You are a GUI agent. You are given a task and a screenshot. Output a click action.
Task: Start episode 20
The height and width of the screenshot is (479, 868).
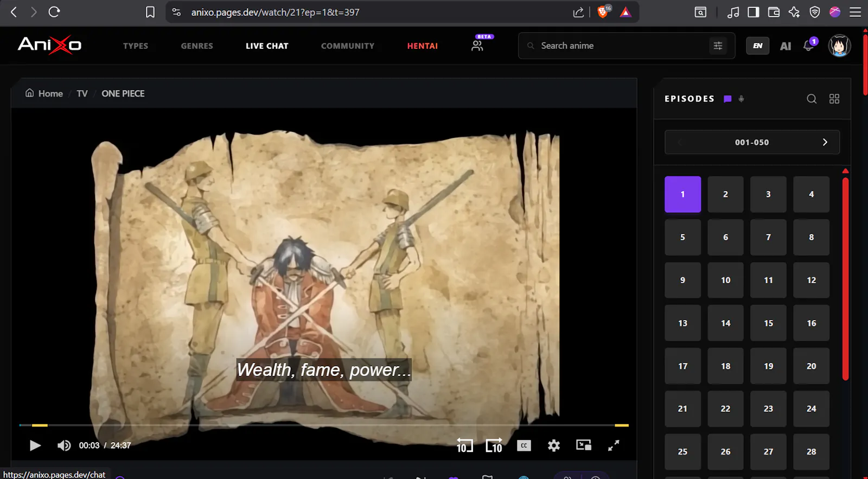coord(811,366)
